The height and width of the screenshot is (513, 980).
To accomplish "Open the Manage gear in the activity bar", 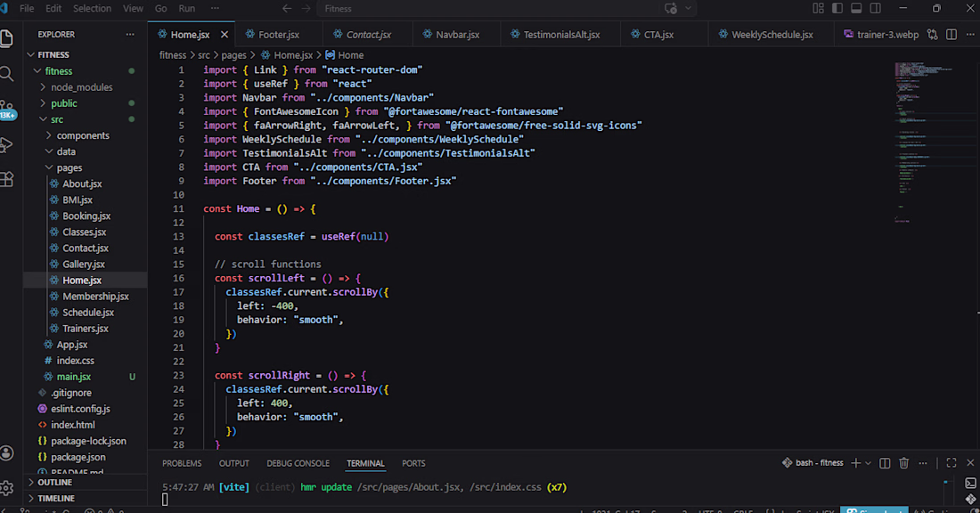I will 7,488.
